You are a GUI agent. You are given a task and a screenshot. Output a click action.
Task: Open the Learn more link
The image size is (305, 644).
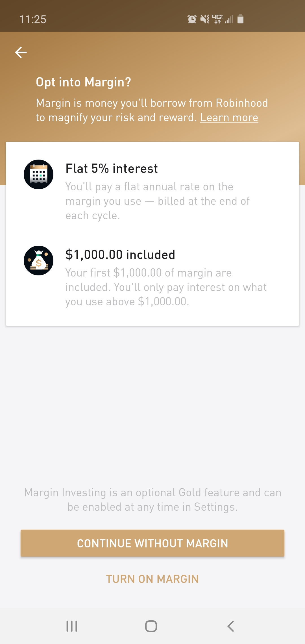pos(229,118)
